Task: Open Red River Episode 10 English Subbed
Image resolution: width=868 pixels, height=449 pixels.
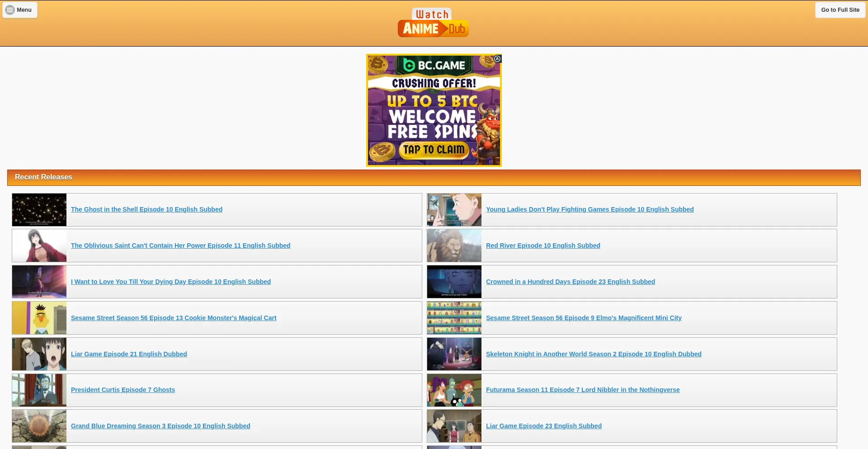Action: tap(543, 246)
